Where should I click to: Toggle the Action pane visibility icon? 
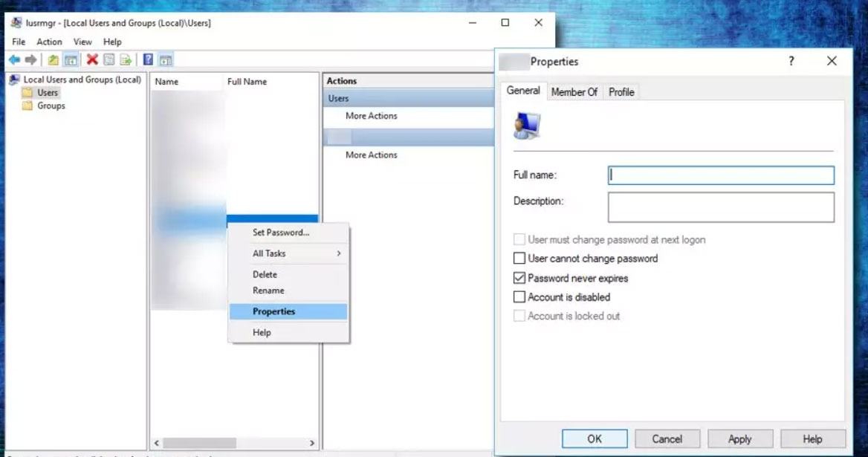[164, 59]
